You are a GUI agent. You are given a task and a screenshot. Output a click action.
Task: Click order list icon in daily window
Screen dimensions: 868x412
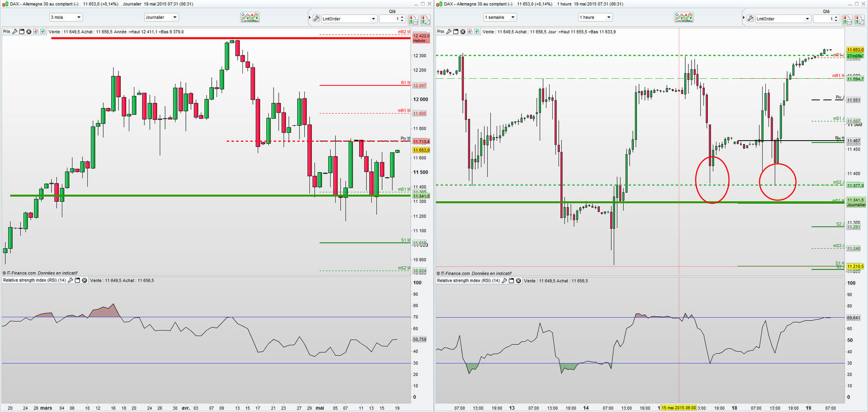coord(413,19)
